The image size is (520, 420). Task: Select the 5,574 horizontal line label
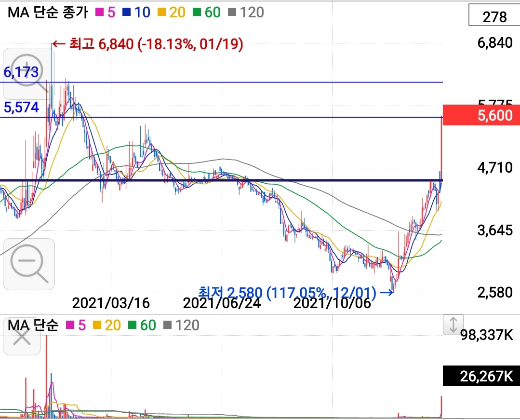[x=21, y=107]
